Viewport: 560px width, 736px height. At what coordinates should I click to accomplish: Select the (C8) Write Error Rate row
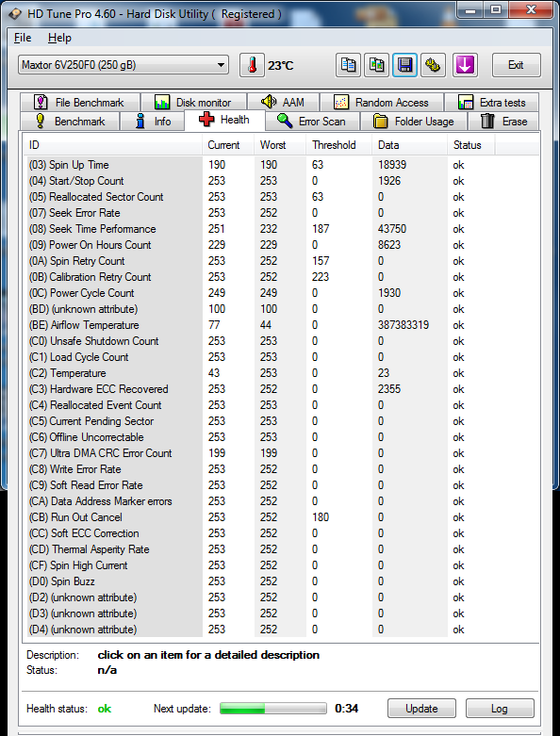click(x=281, y=469)
